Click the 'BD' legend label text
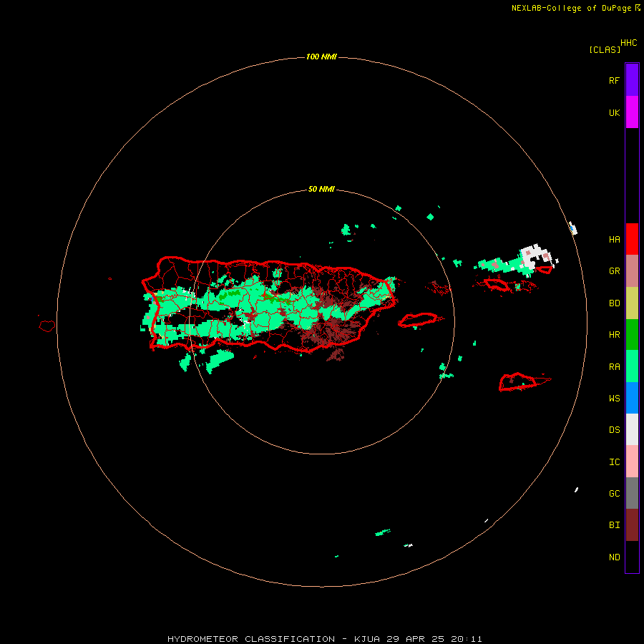 (x=614, y=303)
